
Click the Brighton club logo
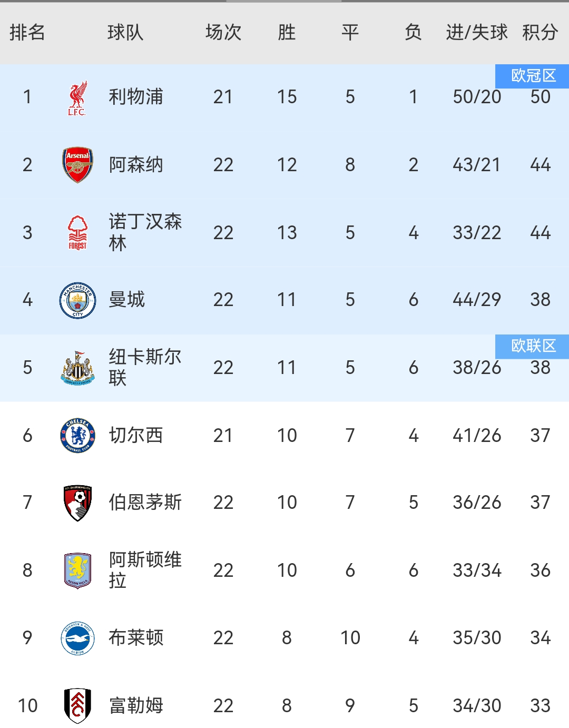(x=77, y=638)
